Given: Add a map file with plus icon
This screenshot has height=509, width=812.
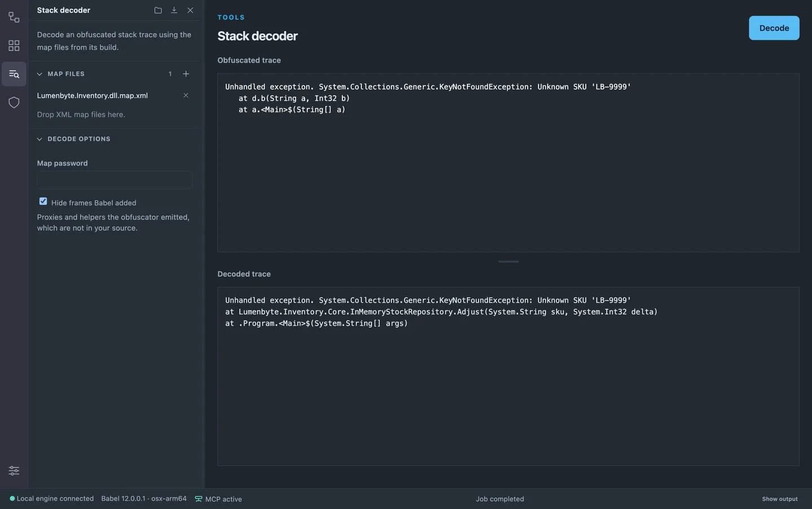Looking at the screenshot, I should coord(186,74).
